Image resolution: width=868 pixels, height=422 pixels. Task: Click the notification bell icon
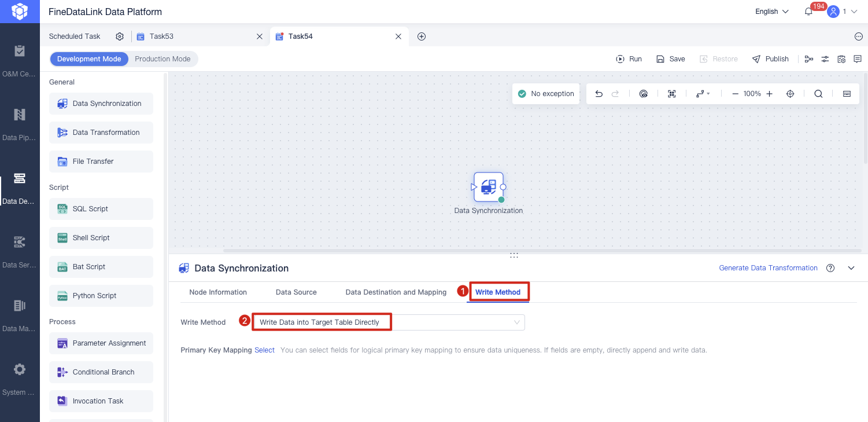coord(808,12)
